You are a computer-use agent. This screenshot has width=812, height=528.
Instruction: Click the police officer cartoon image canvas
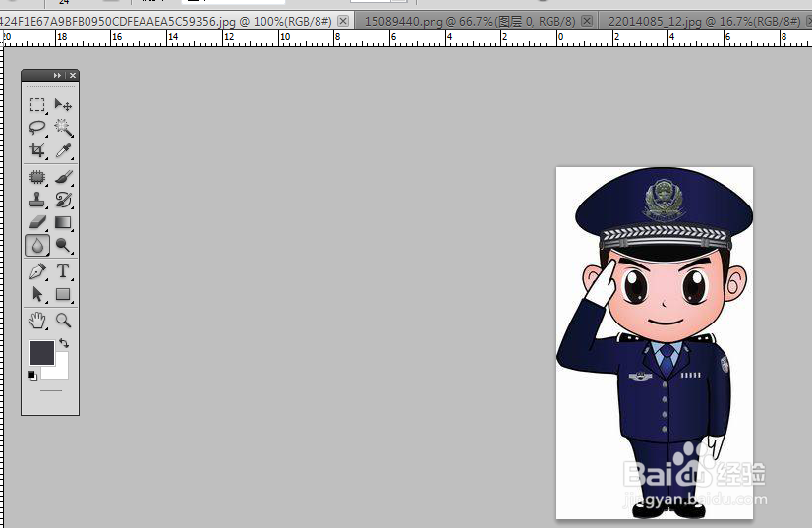(x=655, y=342)
